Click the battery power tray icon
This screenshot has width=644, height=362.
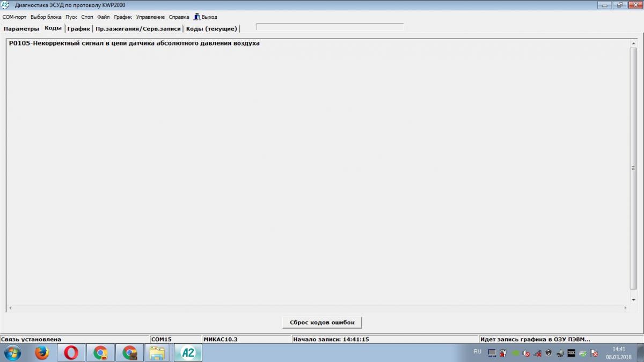tap(503, 353)
